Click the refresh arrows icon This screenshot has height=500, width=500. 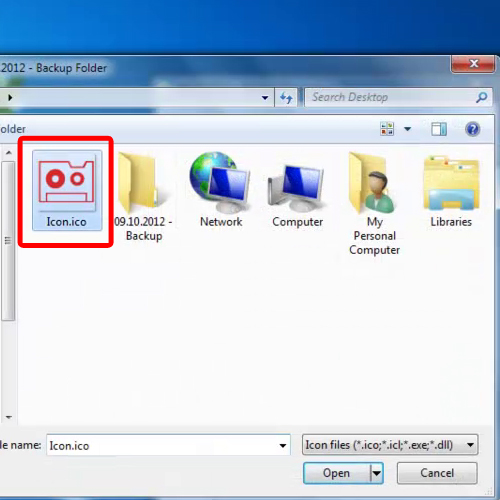[x=286, y=98]
